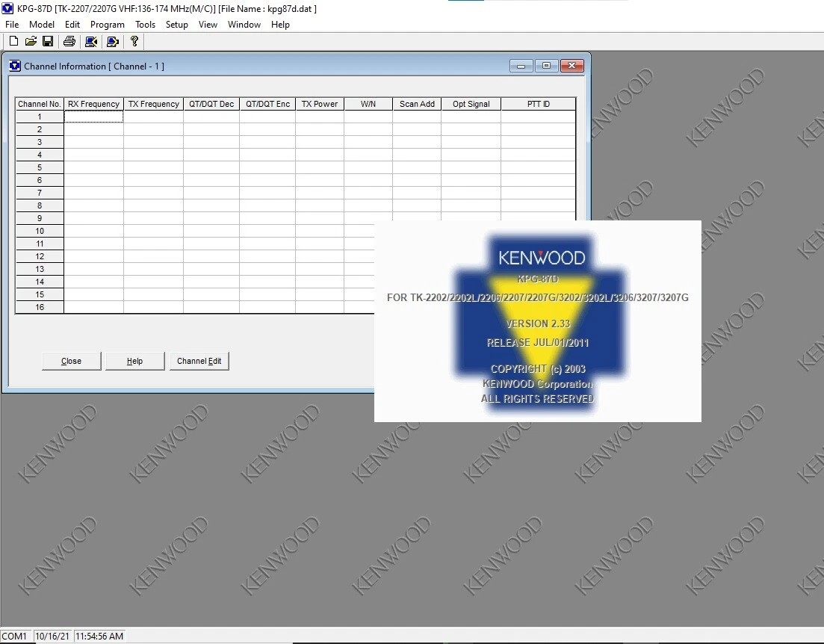Toggle Scan Add for channel 1
The width and height of the screenshot is (824, 644).
[417, 117]
